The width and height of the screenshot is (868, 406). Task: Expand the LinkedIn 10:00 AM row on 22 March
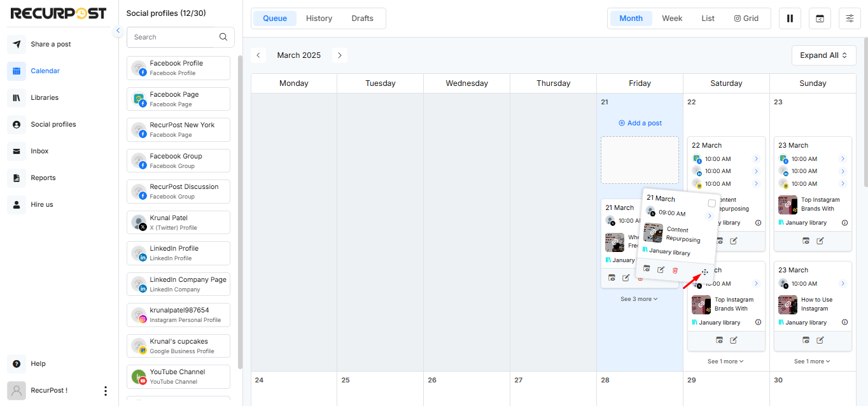click(756, 171)
